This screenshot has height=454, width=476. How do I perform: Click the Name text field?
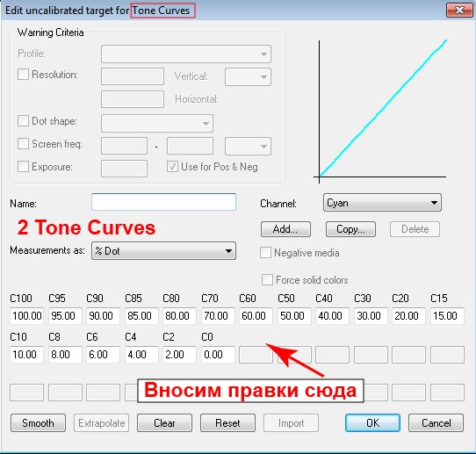point(163,202)
